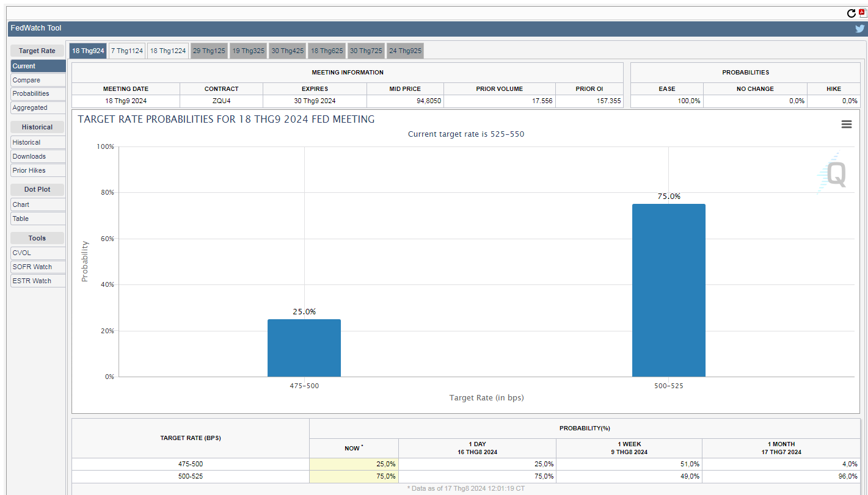
Task: Open the 19 Thg325 meeting tab
Action: (x=248, y=51)
